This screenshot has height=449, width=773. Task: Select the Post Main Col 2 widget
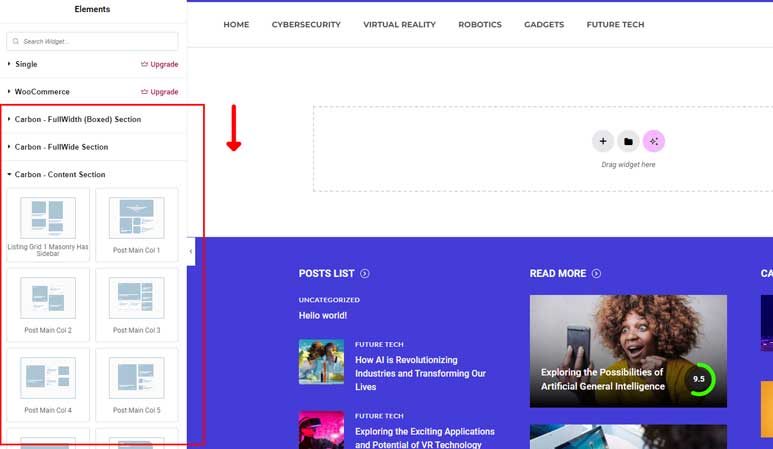[x=48, y=305]
